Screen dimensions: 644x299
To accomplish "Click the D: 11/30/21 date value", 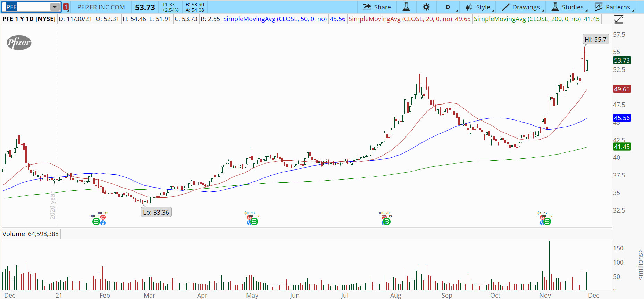I will (x=76, y=19).
